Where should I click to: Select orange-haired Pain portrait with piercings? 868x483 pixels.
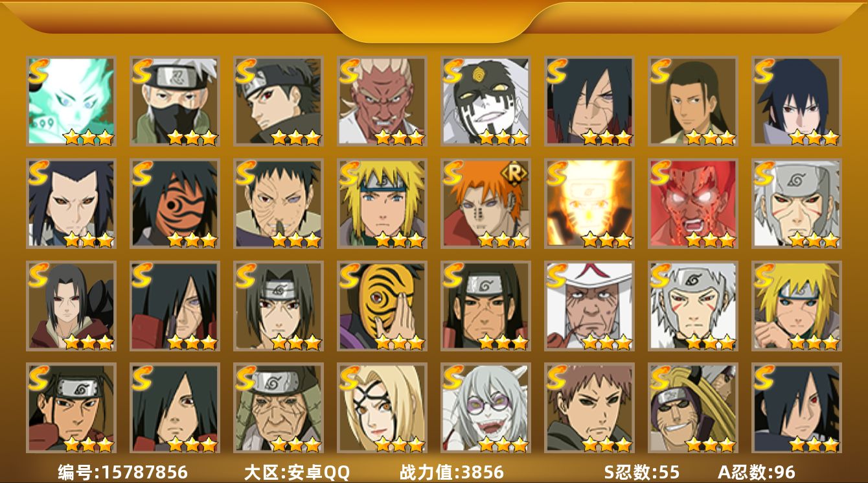click(486, 204)
